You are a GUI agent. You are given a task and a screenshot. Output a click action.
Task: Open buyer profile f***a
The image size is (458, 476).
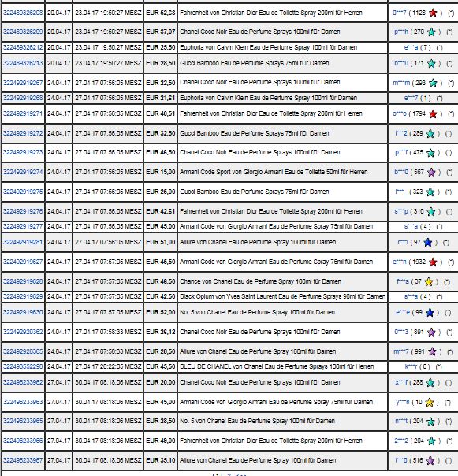(x=403, y=281)
